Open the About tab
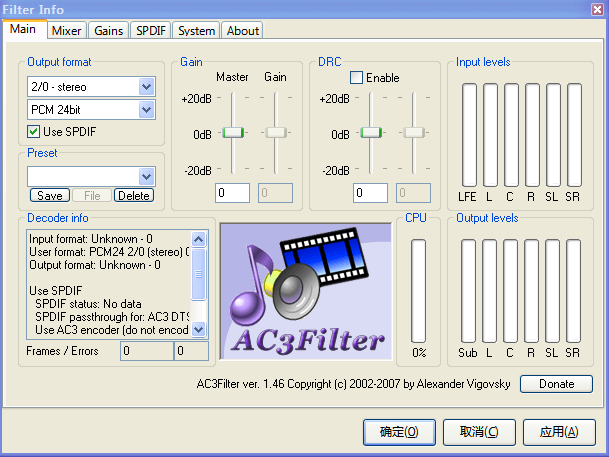609x457 pixels. (x=243, y=31)
